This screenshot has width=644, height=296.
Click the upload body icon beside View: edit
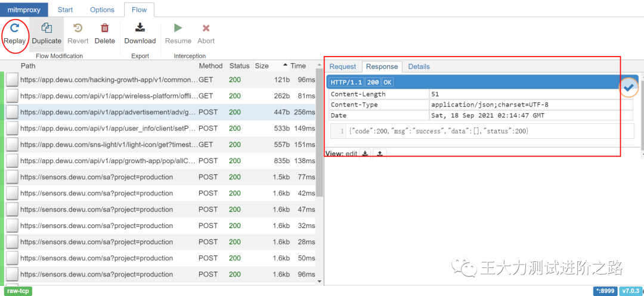tap(380, 153)
